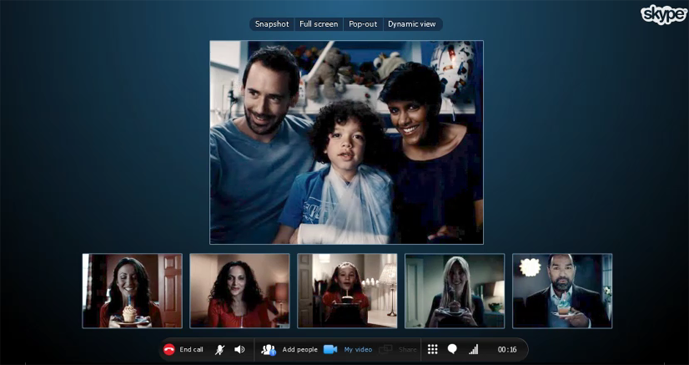Select thumbnail of girl with candle cupcake
This screenshot has height=365, width=689.
coord(347,291)
